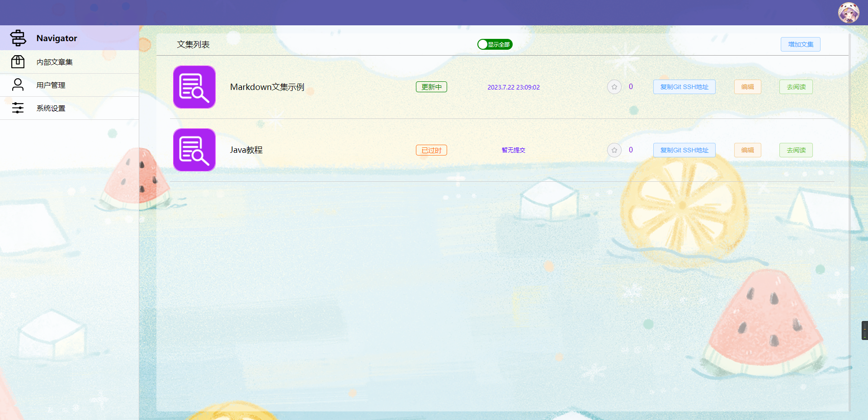Click 编辑 for Java教程
The width and height of the screenshot is (868, 420).
click(x=748, y=150)
